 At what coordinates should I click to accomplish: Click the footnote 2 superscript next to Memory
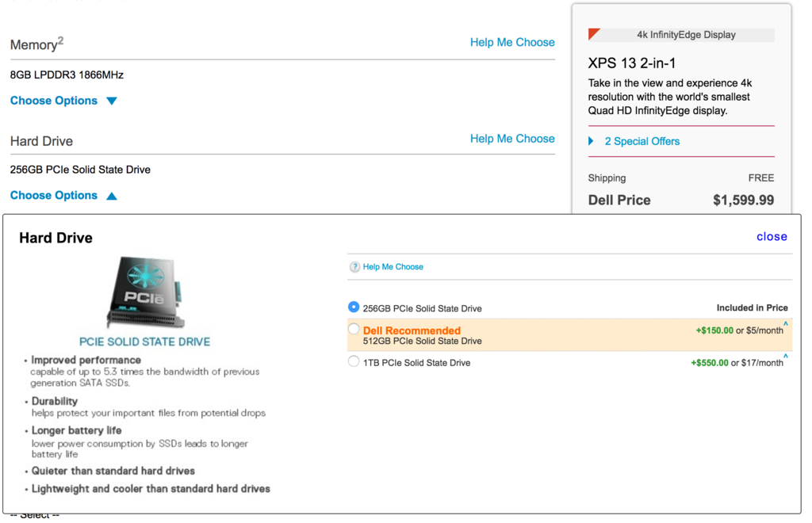[x=61, y=40]
